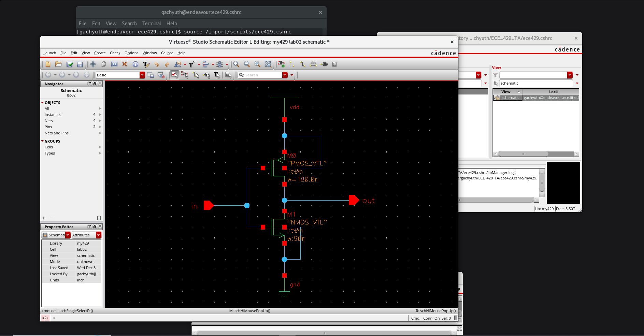Click the out pin in schematic
The width and height of the screenshot is (644, 336).
pos(354,200)
